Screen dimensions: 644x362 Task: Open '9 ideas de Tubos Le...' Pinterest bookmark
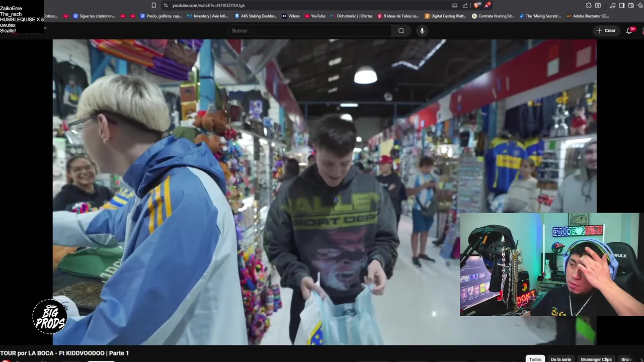(398, 16)
